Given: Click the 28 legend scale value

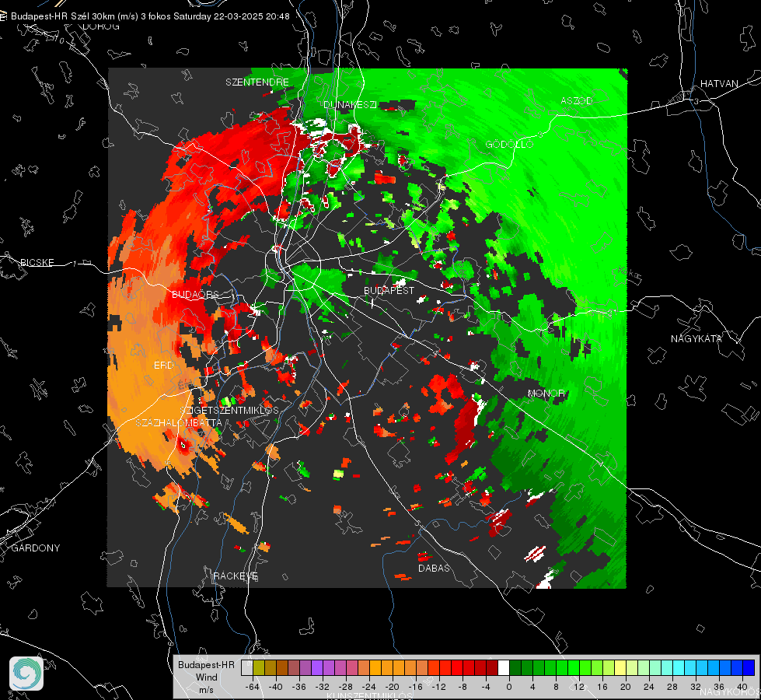Looking at the screenshot, I should pyautogui.click(x=672, y=687).
